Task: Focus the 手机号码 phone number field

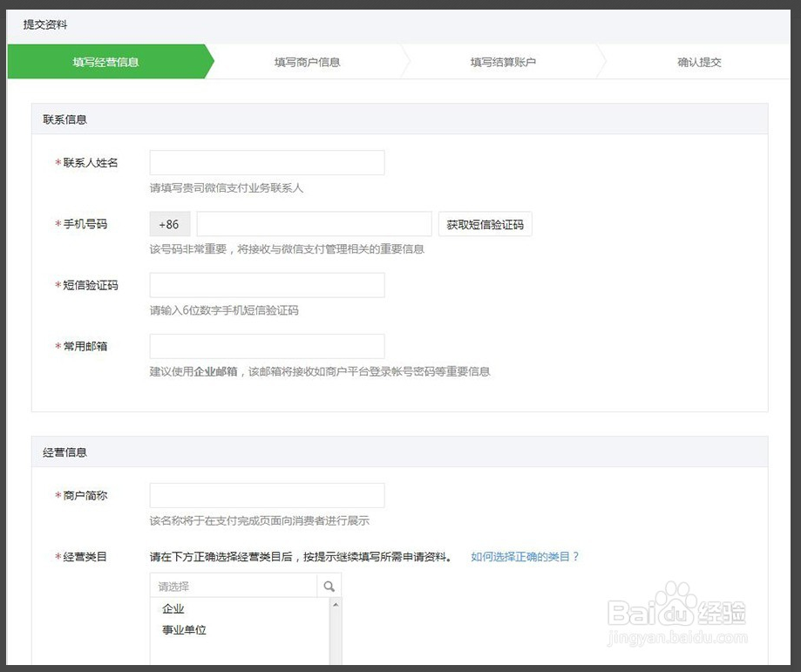Action: point(314,225)
